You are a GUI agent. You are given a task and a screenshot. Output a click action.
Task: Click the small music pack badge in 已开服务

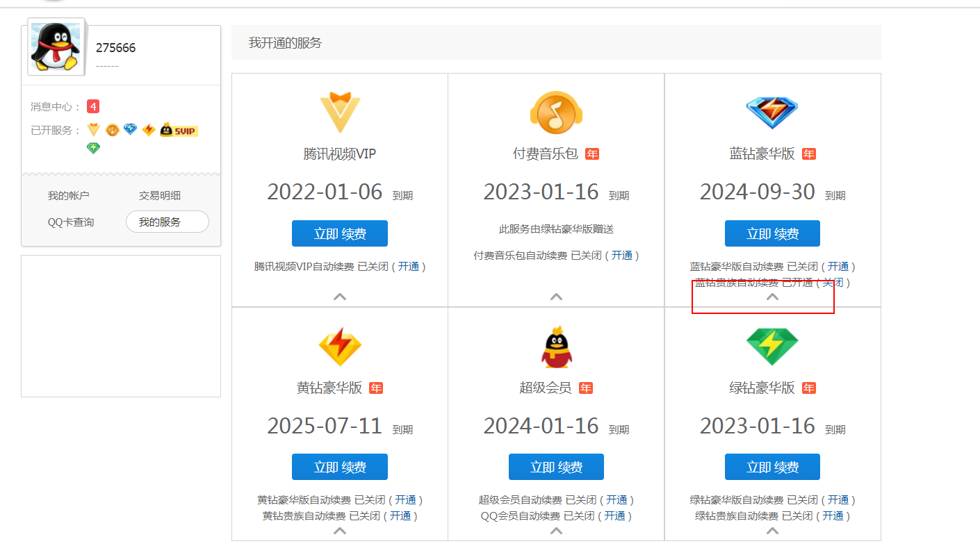point(112,130)
